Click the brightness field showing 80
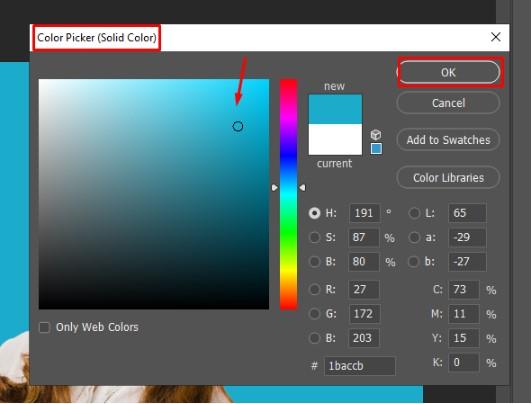 pyautogui.click(x=364, y=262)
